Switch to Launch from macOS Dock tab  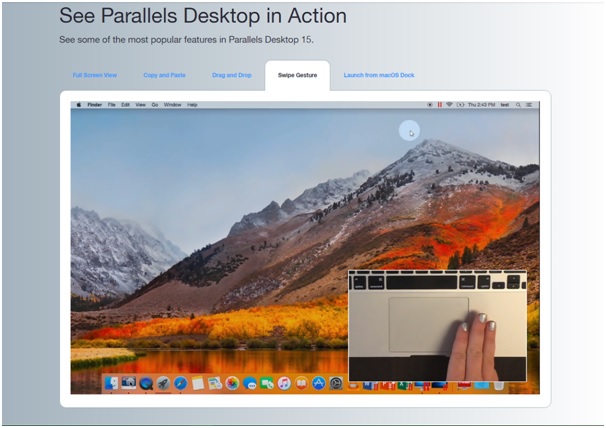[379, 75]
